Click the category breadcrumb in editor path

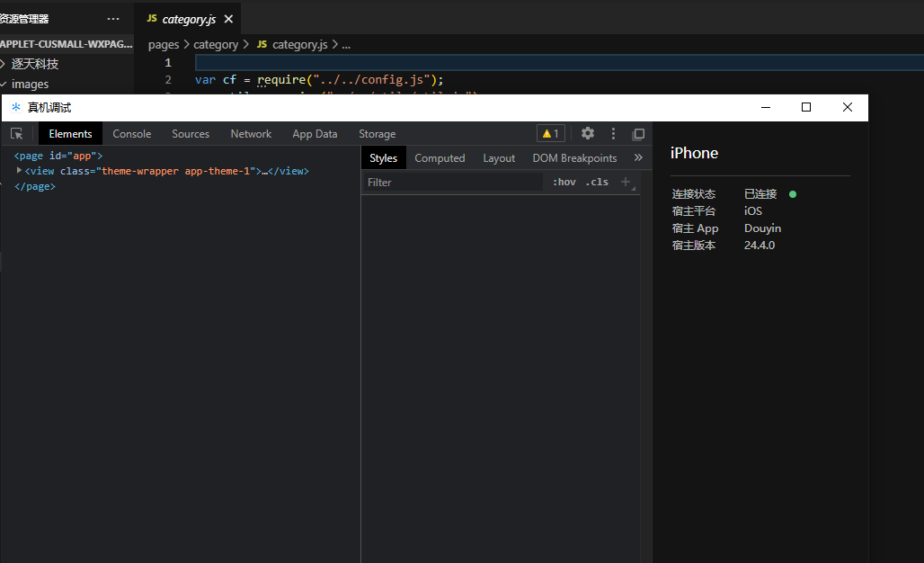216,44
